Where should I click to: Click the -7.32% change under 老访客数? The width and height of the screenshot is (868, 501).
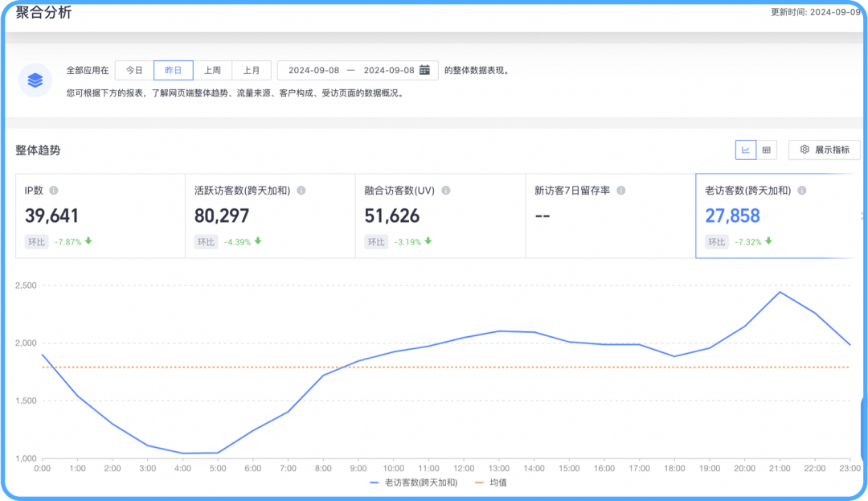point(748,242)
